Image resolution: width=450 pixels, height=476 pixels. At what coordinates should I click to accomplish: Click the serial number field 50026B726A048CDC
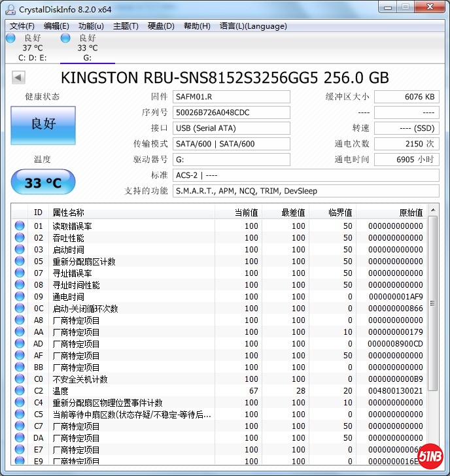point(232,112)
